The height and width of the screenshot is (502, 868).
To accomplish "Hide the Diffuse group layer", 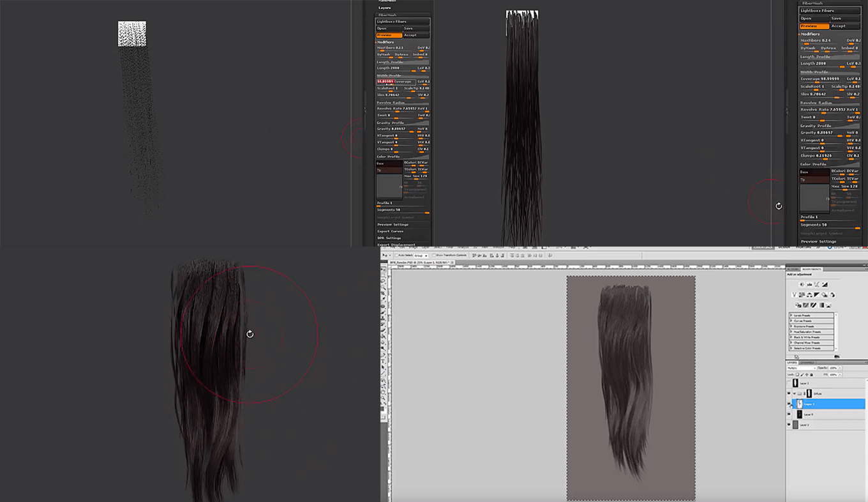I will pos(789,393).
